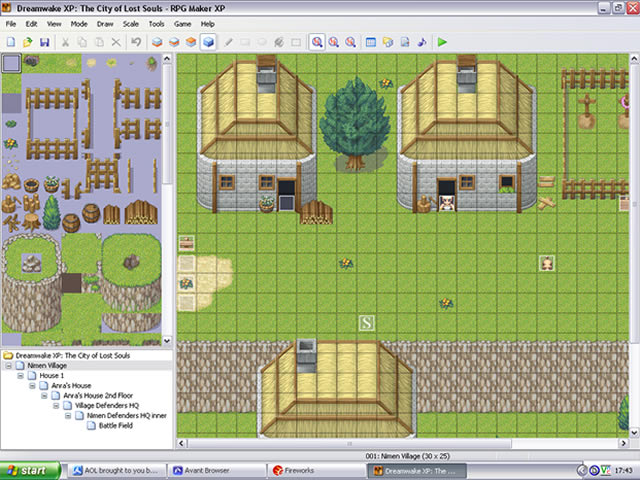Start playtest with the green play arrow
Image resolution: width=640 pixels, height=480 pixels.
coord(442,42)
